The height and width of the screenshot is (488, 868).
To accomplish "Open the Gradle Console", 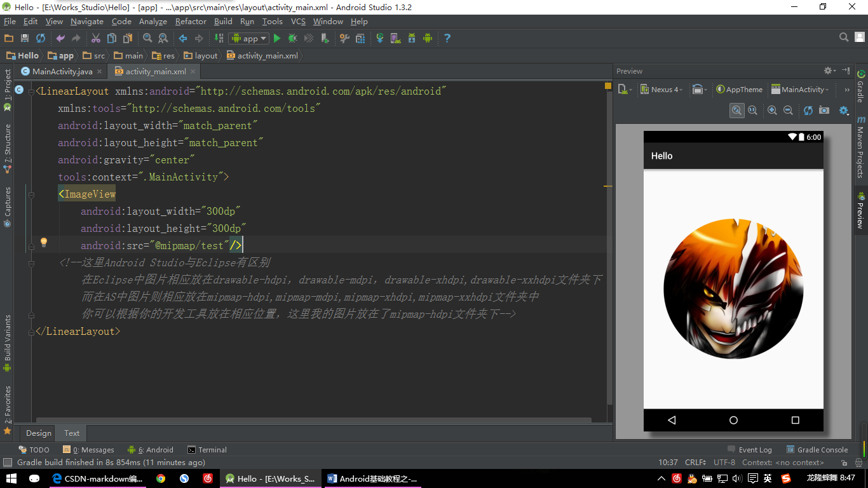I will 817,449.
